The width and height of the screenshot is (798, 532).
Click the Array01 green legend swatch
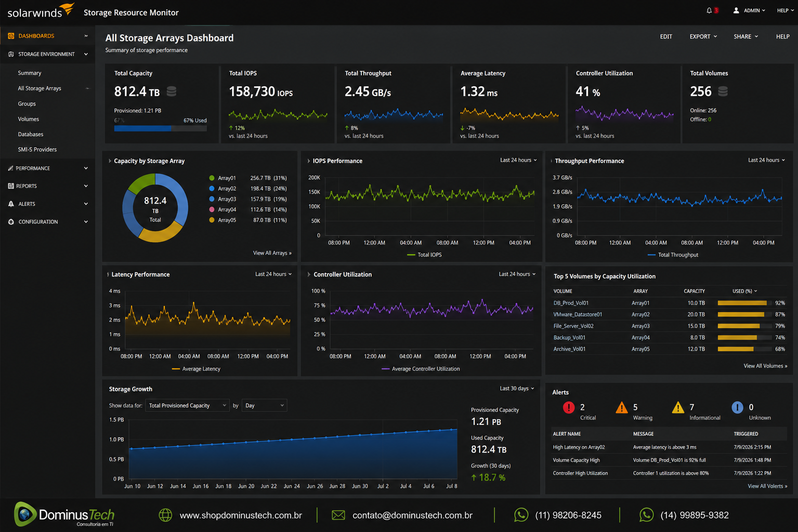(212, 178)
